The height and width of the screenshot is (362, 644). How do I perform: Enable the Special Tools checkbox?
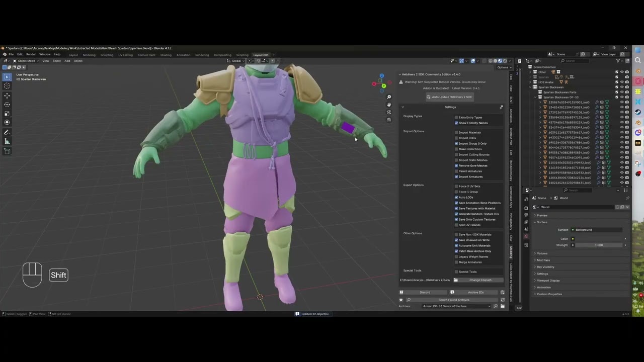coord(456,271)
